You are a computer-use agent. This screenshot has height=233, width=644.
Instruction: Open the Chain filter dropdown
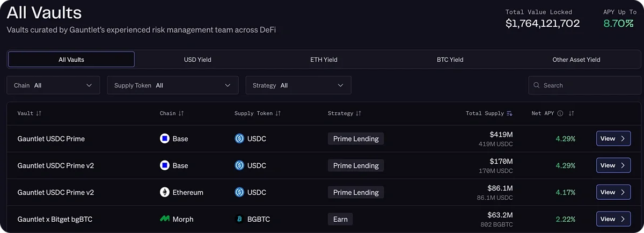coord(53,85)
